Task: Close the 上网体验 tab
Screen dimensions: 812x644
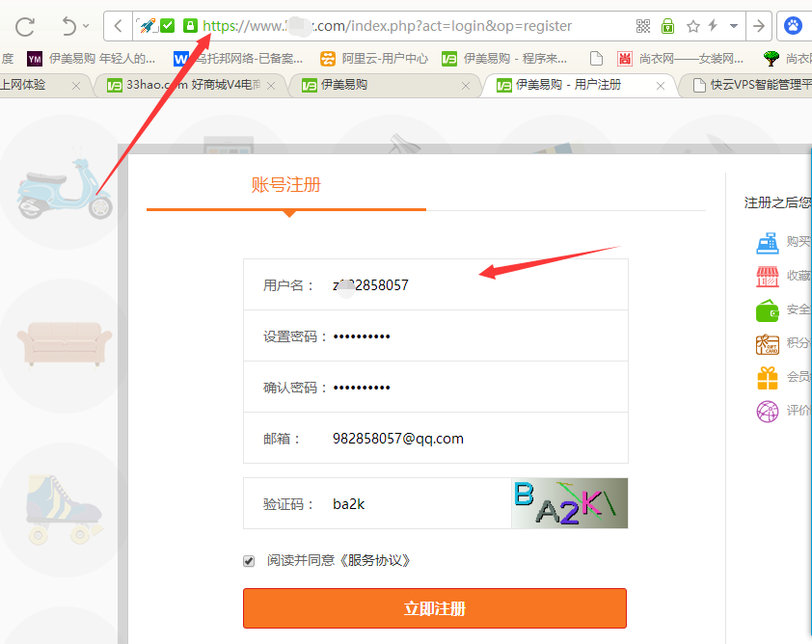Action: [x=76, y=86]
